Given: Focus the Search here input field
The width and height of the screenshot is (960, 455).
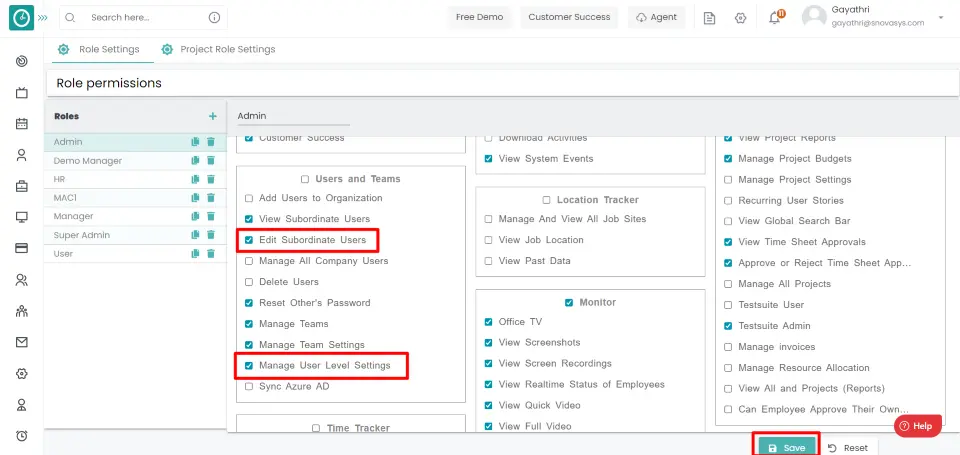Looking at the screenshot, I should pos(145,18).
